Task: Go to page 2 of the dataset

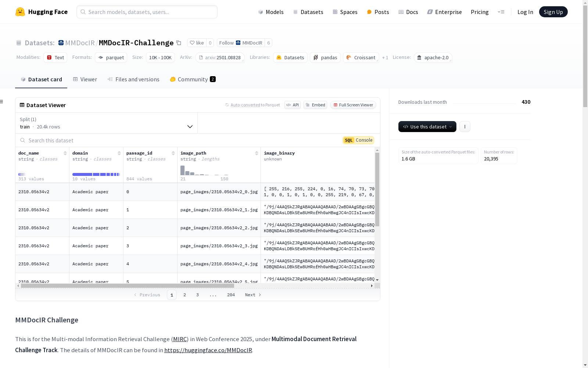Action: click(184, 295)
